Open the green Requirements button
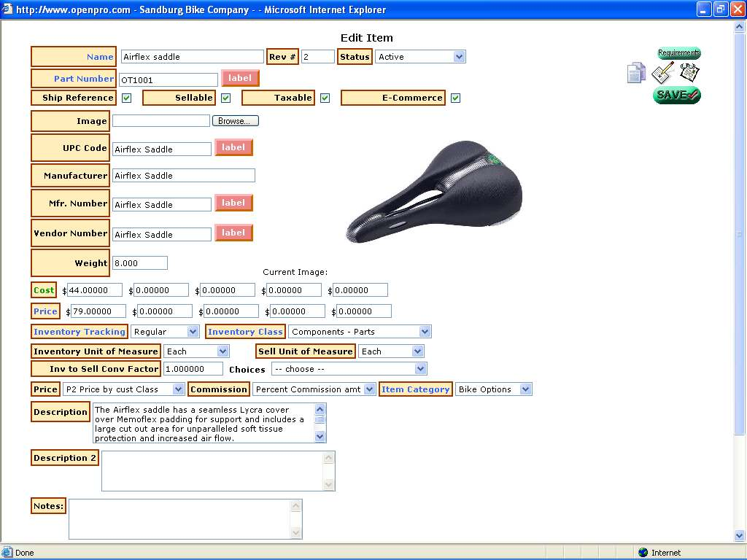Viewport: 747px width, 560px height. coord(678,53)
